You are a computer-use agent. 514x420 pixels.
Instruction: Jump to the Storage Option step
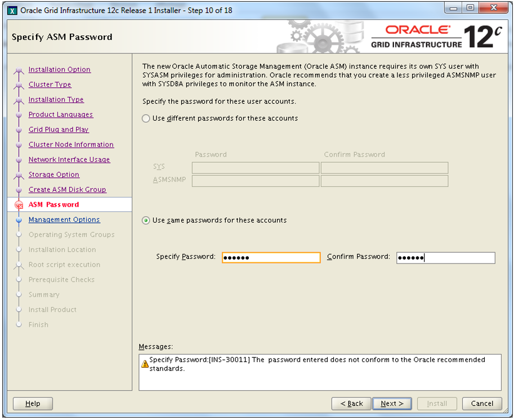coord(53,175)
